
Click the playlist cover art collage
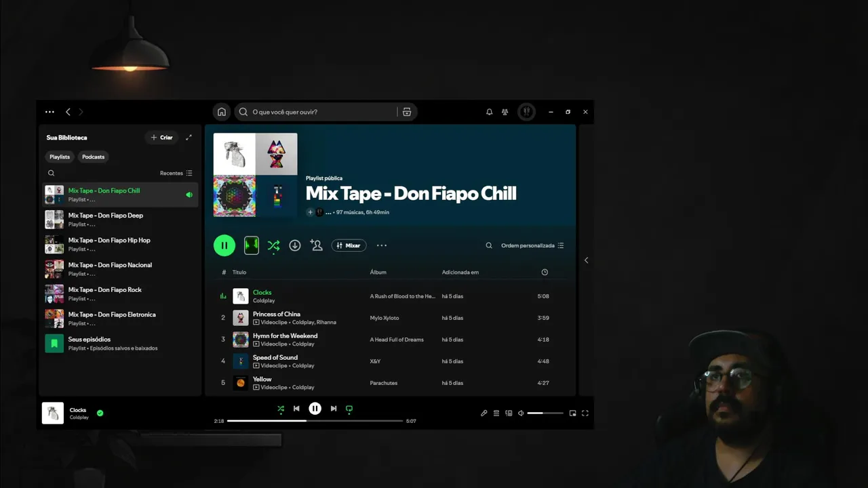pyautogui.click(x=255, y=175)
